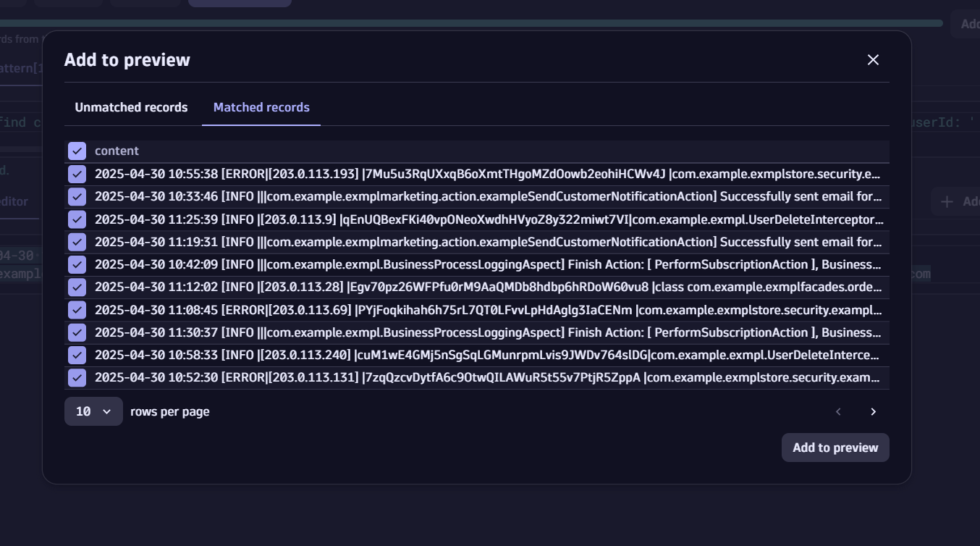Deselect the 11:08:45 ERROR record checkbox
The width and height of the screenshot is (980, 546).
pyautogui.click(x=77, y=310)
